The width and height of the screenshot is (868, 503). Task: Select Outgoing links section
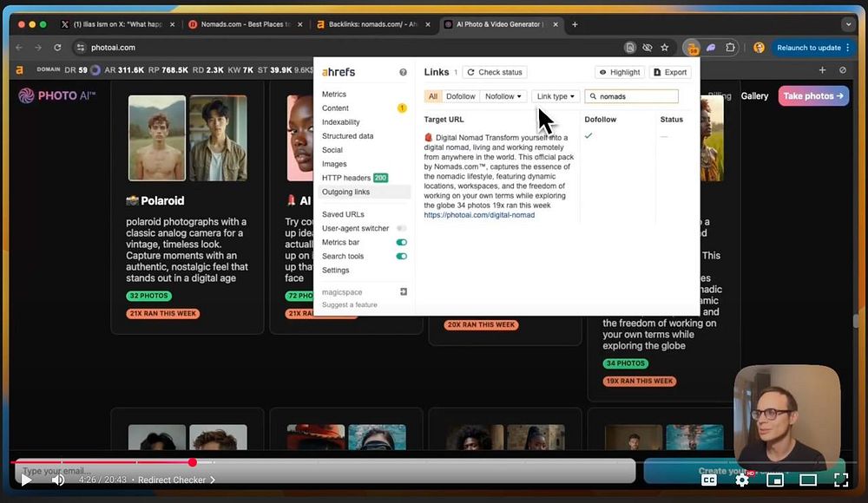363,192
